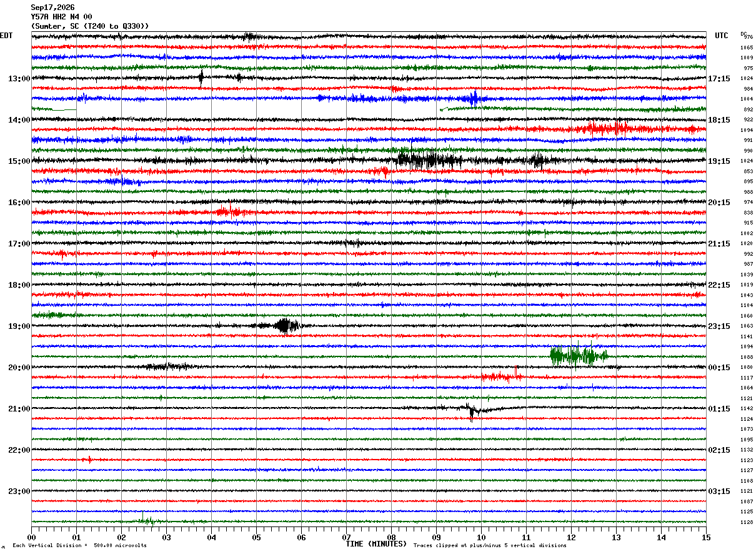756x554 pixels.
Task: Click the 13:00 EDT time label
Action: [x=19, y=79]
